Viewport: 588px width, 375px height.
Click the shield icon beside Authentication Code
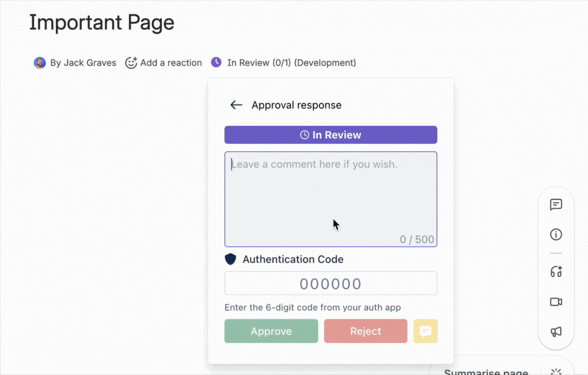[230, 259]
